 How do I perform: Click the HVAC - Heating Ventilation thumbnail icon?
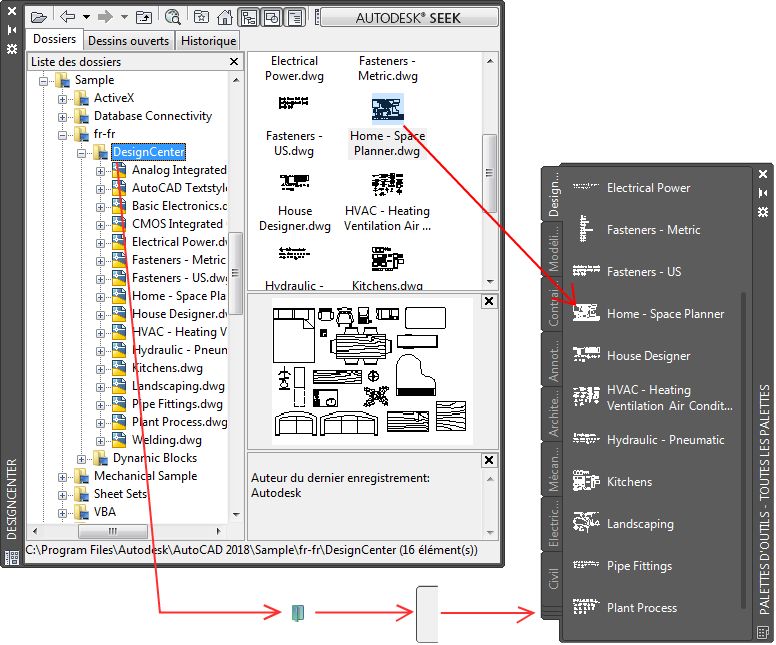click(388, 184)
